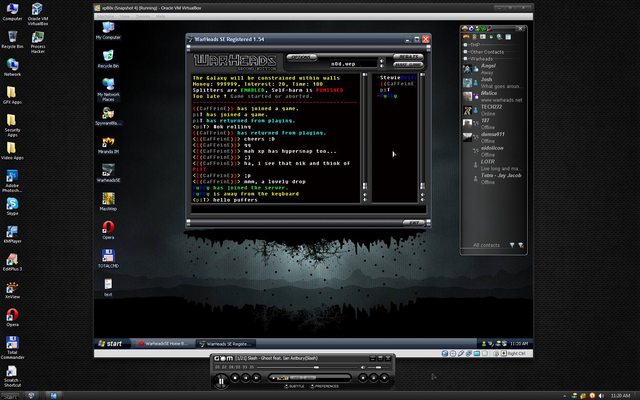The width and height of the screenshot is (640, 400).
Task: Switch to WarheadsSE Home taskbar item
Action: click(164, 343)
